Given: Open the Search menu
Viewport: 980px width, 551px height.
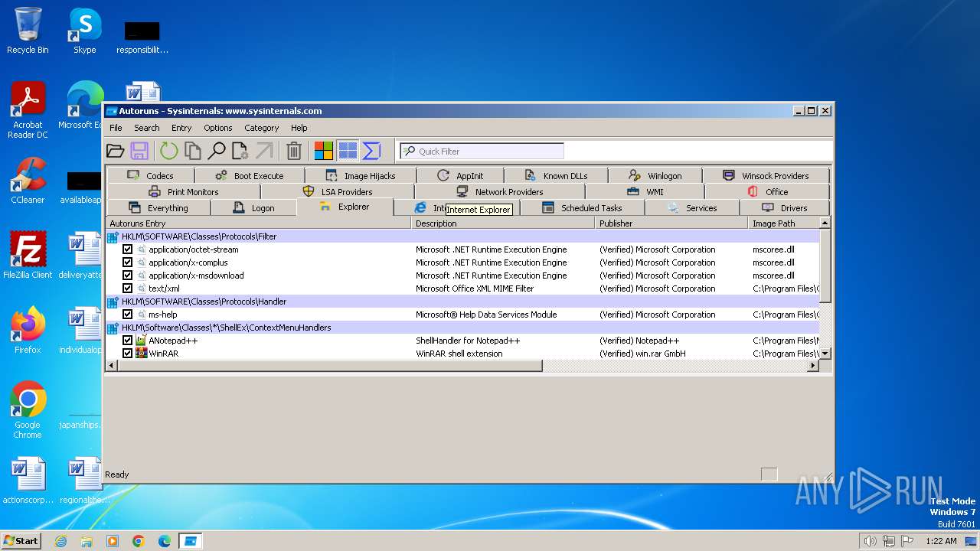Looking at the screenshot, I should coord(147,128).
